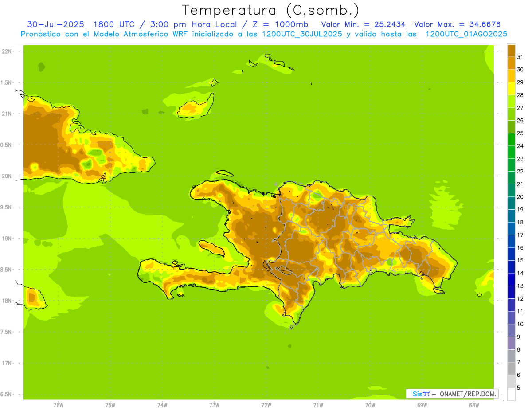The height and width of the screenshot is (411, 532).
Task: Click the legend color band between 27 and 28
Action: 511,101
